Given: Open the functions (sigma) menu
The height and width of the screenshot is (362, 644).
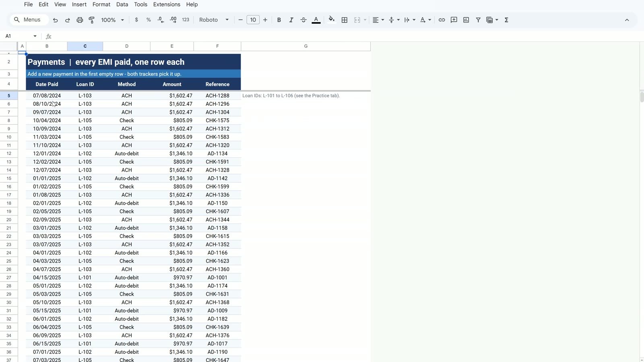Looking at the screenshot, I should click(506, 20).
